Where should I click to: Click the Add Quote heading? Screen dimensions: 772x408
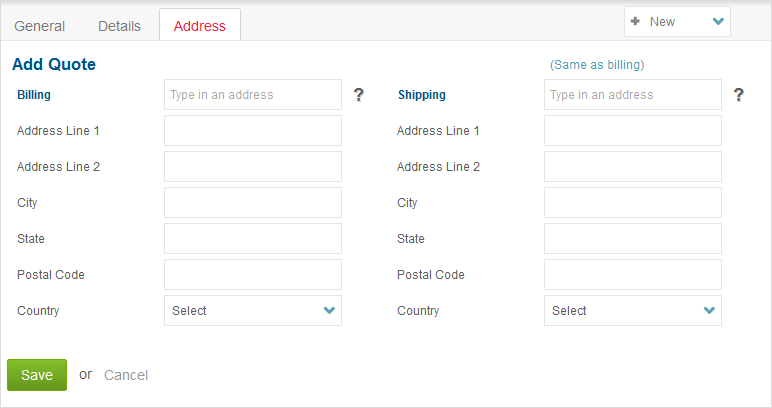pyautogui.click(x=54, y=64)
